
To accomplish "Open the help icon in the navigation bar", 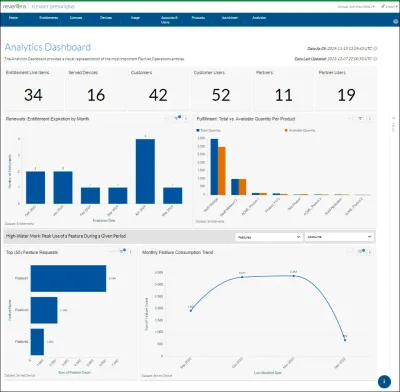I will [396, 21].
